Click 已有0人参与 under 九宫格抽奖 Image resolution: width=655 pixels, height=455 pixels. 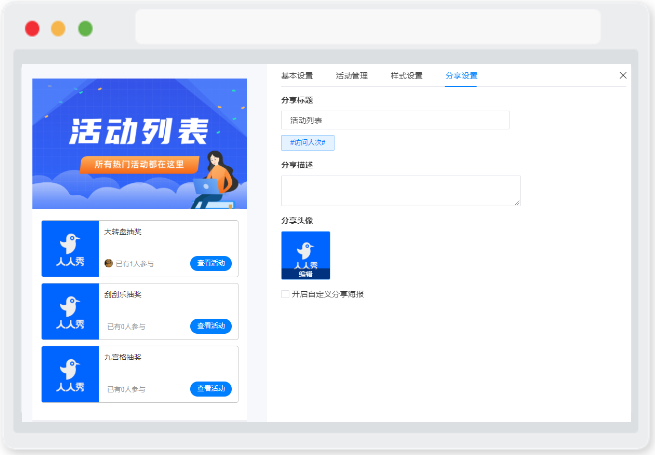[x=126, y=389]
